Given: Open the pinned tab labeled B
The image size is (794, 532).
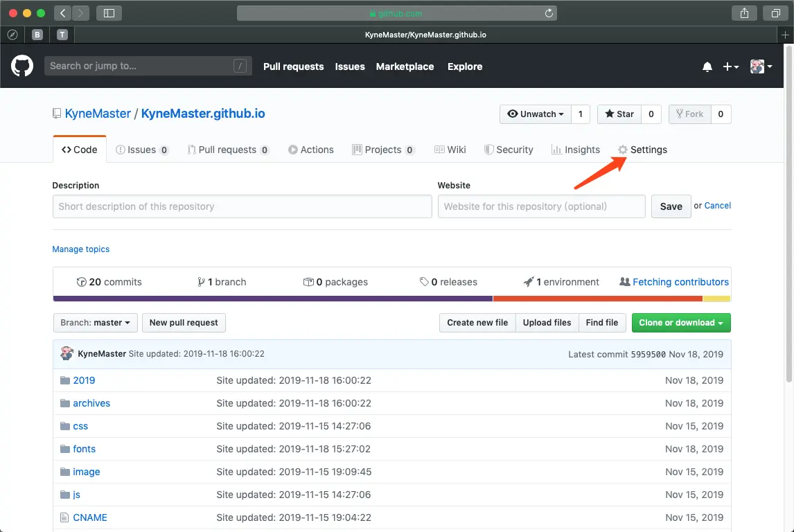Looking at the screenshot, I should [x=37, y=35].
